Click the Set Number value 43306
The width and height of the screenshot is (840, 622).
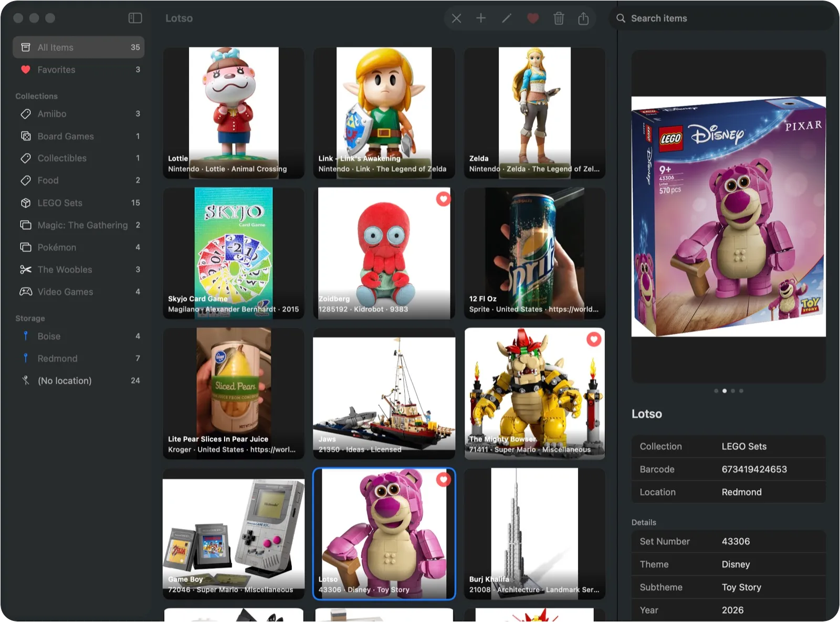[x=736, y=542]
